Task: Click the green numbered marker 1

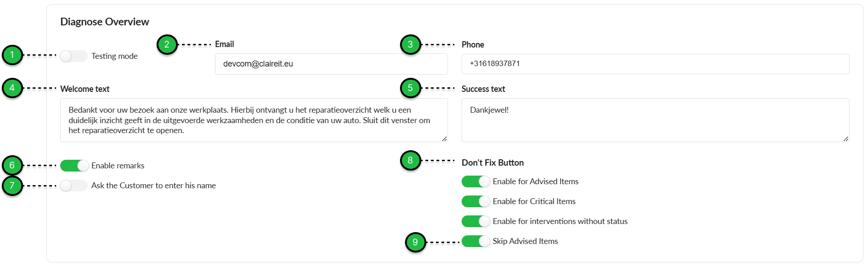Action: tap(12, 55)
